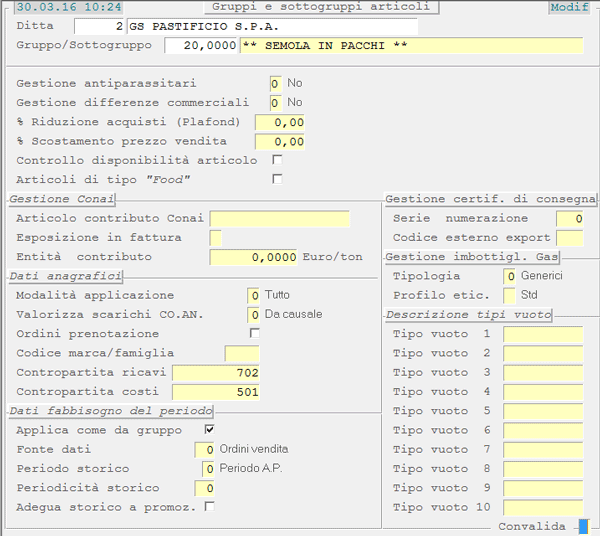Viewport: 600px width, 536px height.
Task: Select the Gruppo/Sottogruppo code field
Action: click(x=201, y=46)
